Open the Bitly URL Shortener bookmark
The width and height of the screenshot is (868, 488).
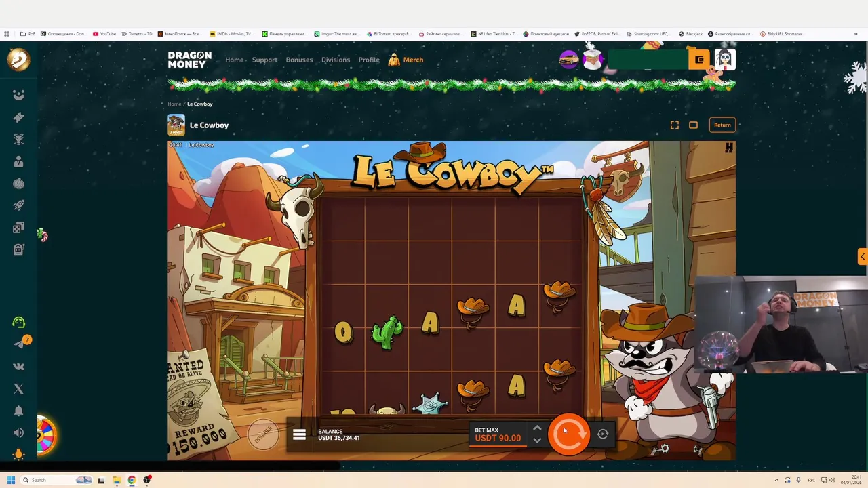(783, 34)
